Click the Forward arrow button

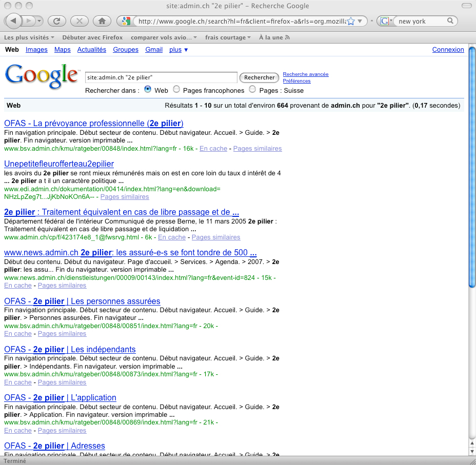tap(29, 21)
